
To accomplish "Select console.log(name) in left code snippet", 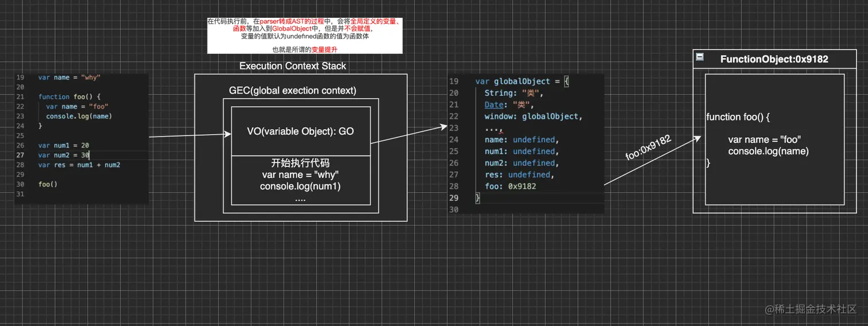I will tap(79, 116).
